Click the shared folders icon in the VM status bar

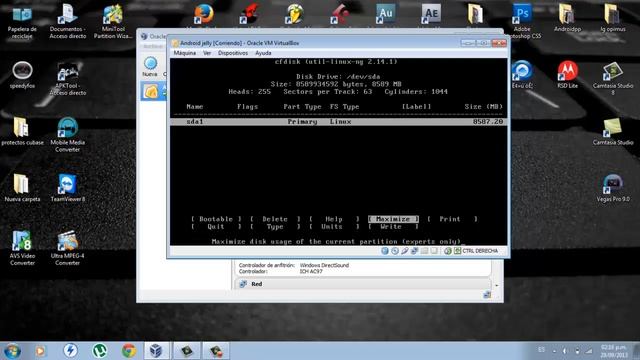(x=424, y=251)
